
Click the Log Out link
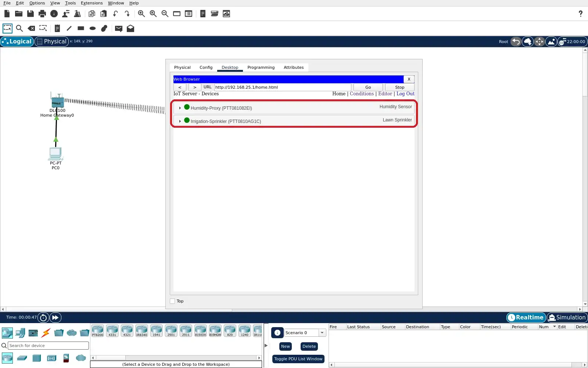coord(405,94)
